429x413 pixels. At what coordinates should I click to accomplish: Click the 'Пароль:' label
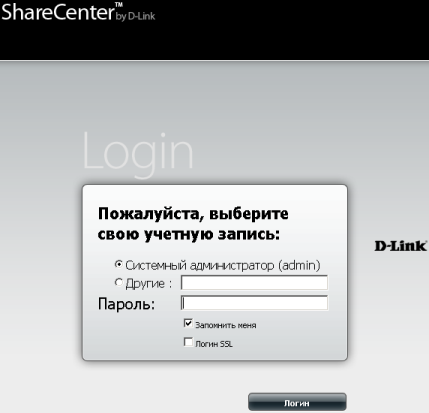(126, 304)
